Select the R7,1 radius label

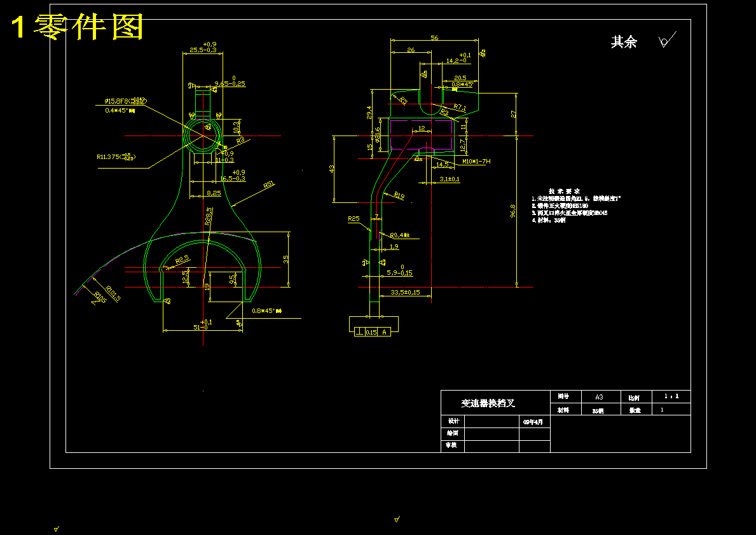(x=460, y=109)
